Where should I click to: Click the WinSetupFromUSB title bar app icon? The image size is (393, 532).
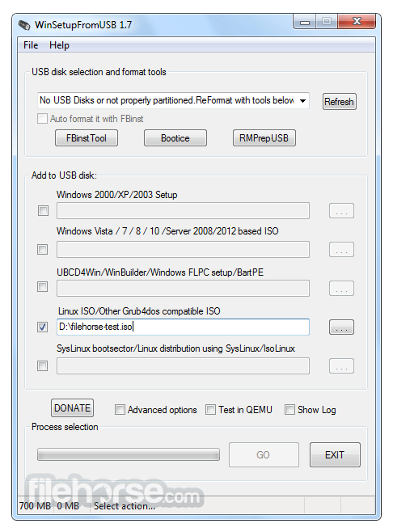(24, 25)
